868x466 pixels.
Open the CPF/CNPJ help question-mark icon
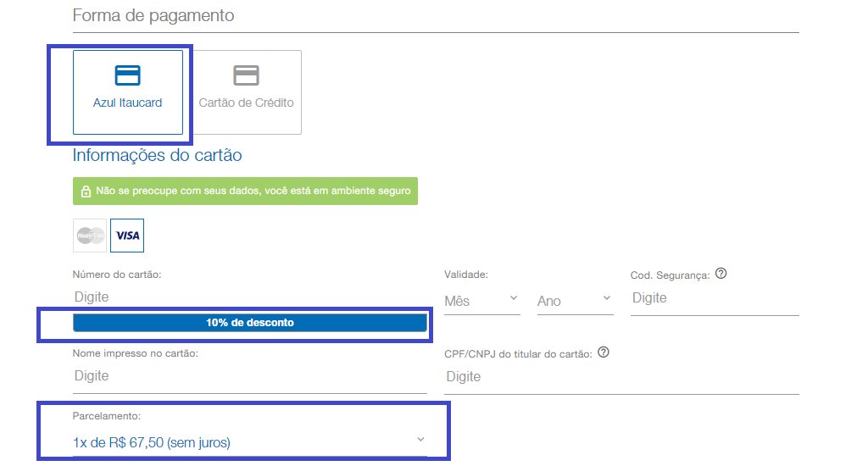(604, 352)
